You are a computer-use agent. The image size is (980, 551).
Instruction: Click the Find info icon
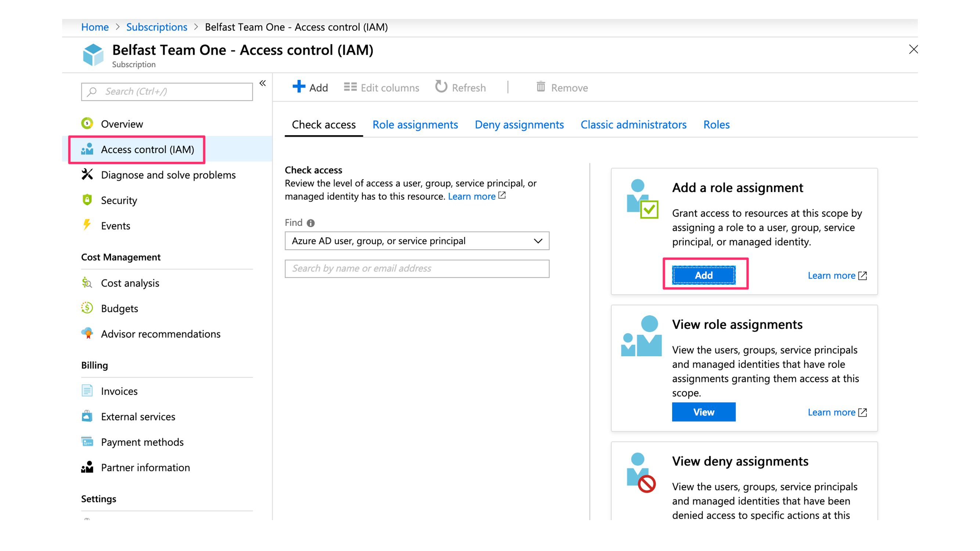pos(311,223)
